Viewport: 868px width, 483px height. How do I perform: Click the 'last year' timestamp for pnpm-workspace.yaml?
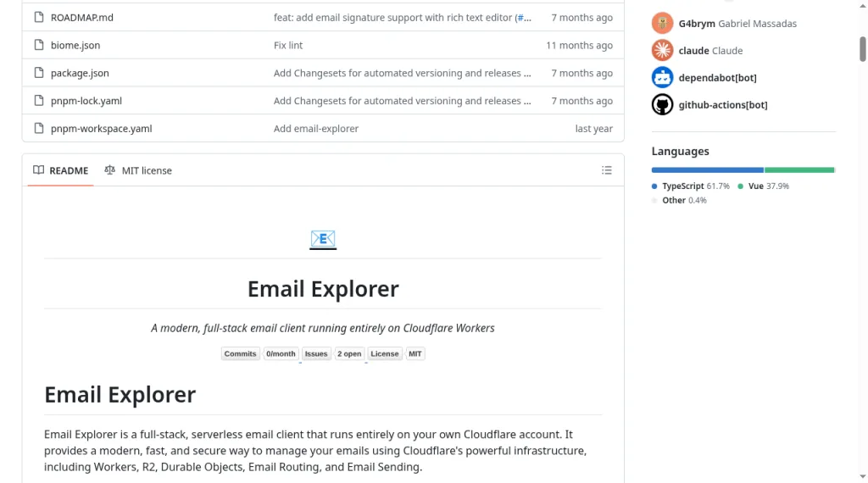coord(593,128)
